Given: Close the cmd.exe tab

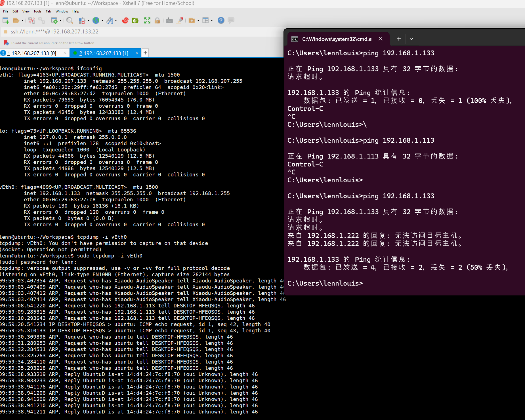Looking at the screenshot, I should pyautogui.click(x=381, y=39).
